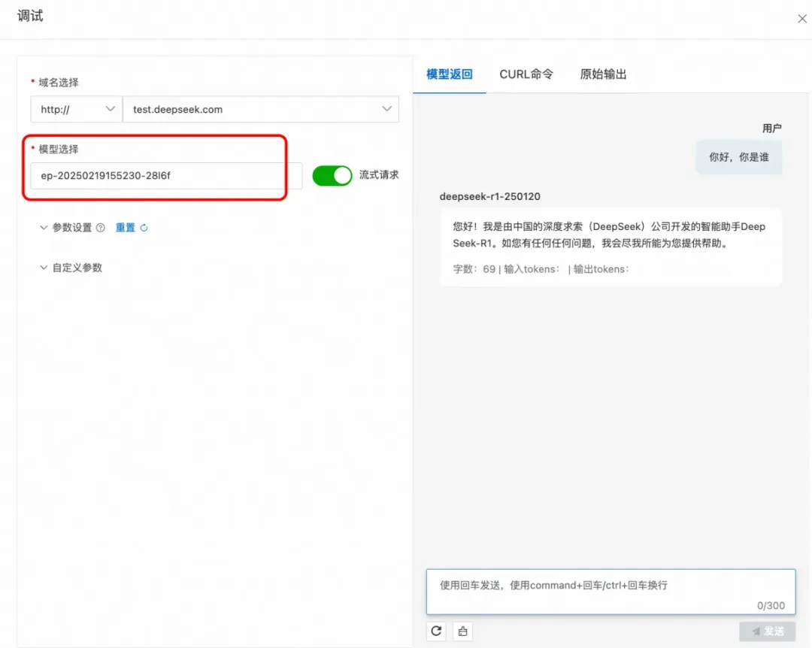Switch to the CURL命令 tab

526,74
